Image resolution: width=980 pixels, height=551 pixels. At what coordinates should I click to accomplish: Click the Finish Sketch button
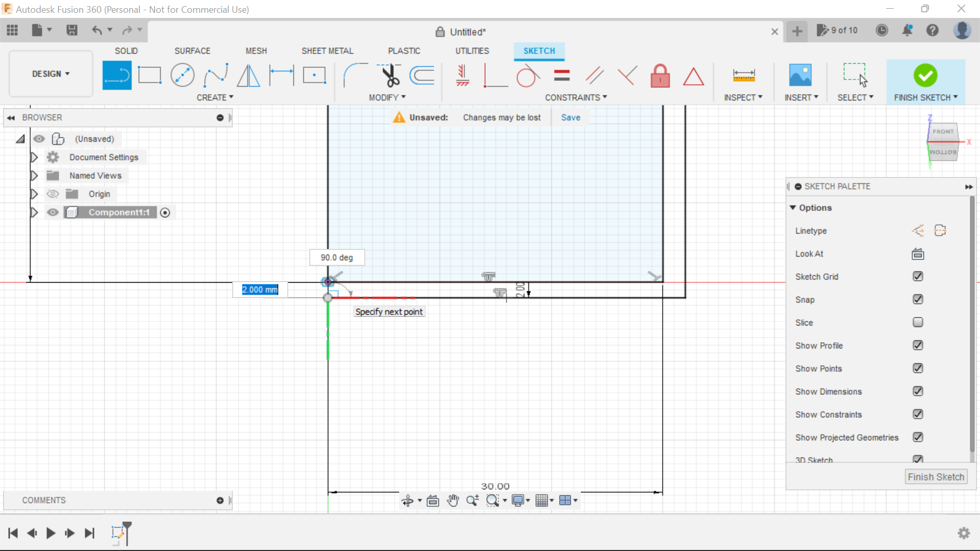936,477
